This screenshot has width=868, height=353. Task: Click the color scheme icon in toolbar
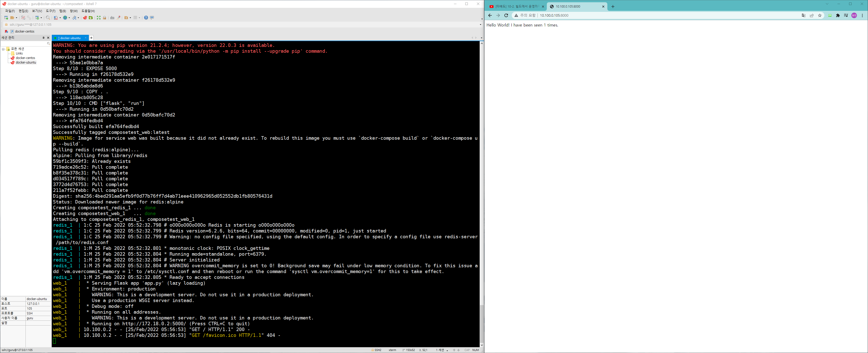[x=56, y=17]
